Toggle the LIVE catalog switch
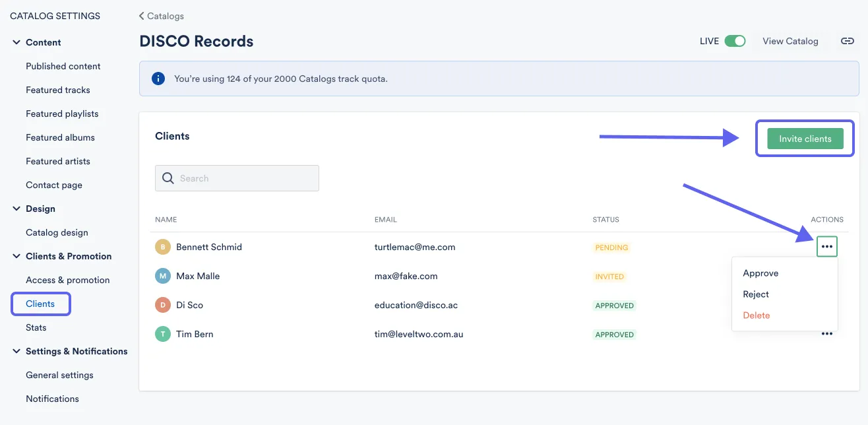 735,41
